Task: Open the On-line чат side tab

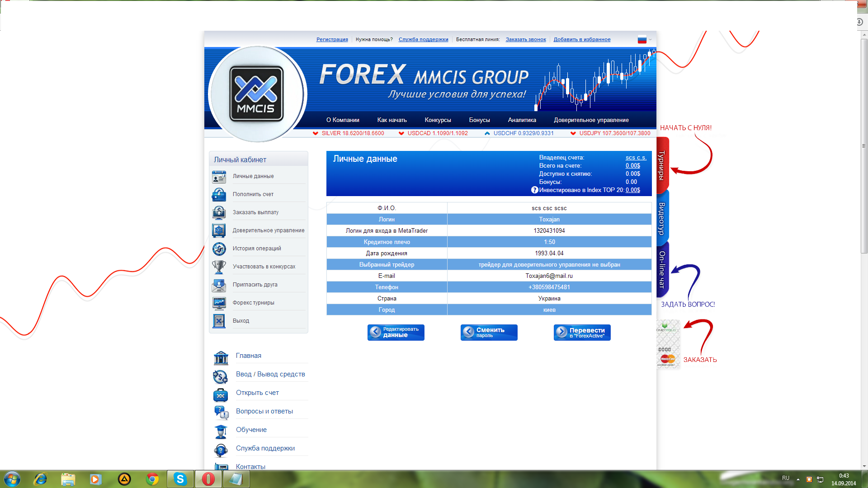Action: pos(662,269)
